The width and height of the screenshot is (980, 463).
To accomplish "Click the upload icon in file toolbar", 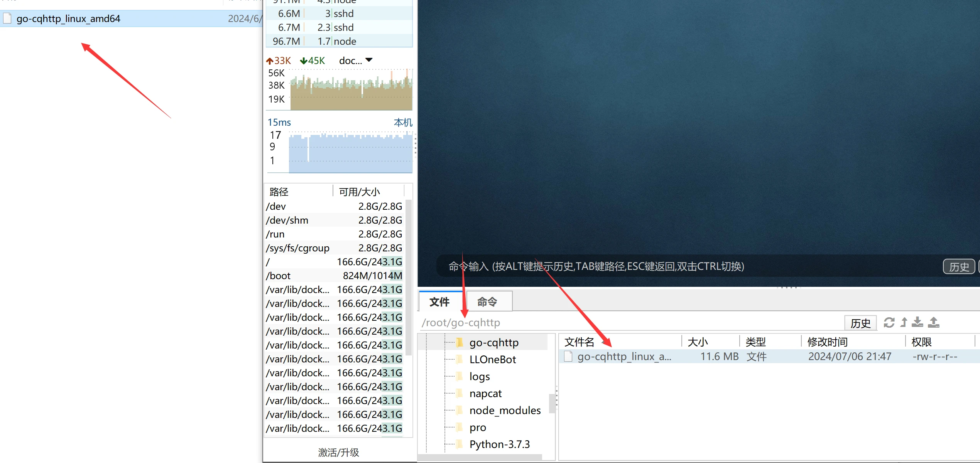I will pyautogui.click(x=934, y=322).
